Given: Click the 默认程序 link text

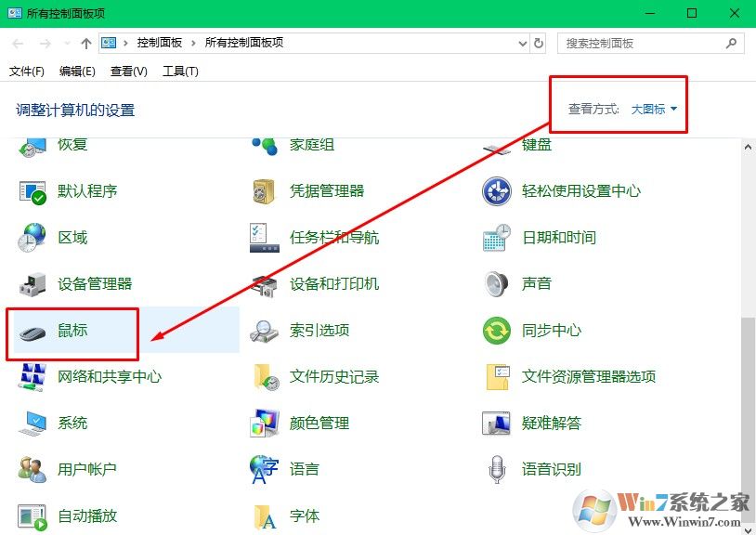Looking at the screenshot, I should click(87, 191).
